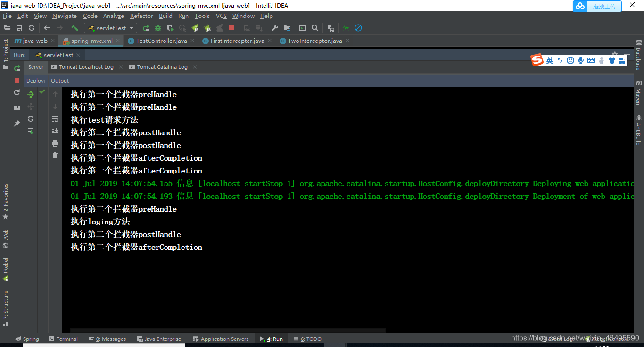
Task: Open Maven side panel
Action: (x=638, y=92)
